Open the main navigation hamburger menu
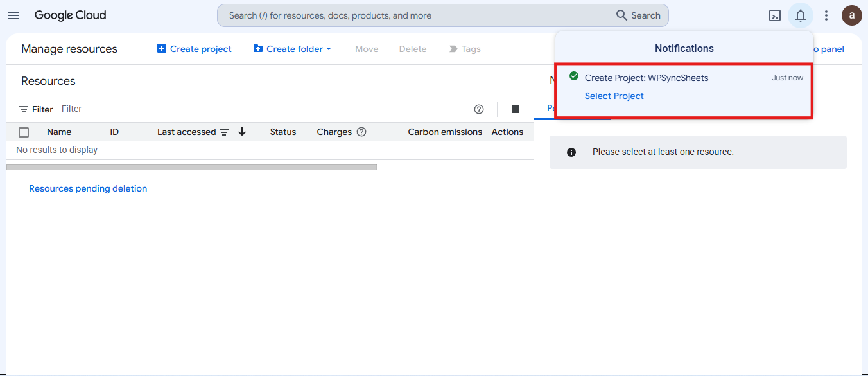Image resolution: width=868 pixels, height=376 pixels. click(13, 15)
